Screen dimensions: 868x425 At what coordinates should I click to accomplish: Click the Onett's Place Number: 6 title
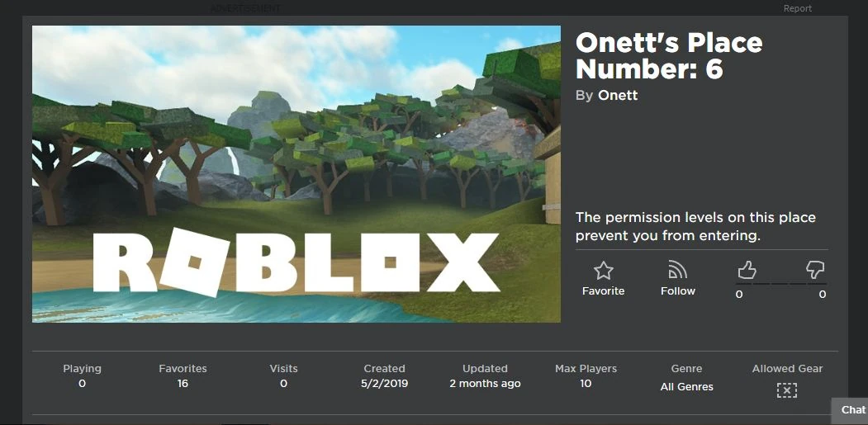tap(669, 56)
